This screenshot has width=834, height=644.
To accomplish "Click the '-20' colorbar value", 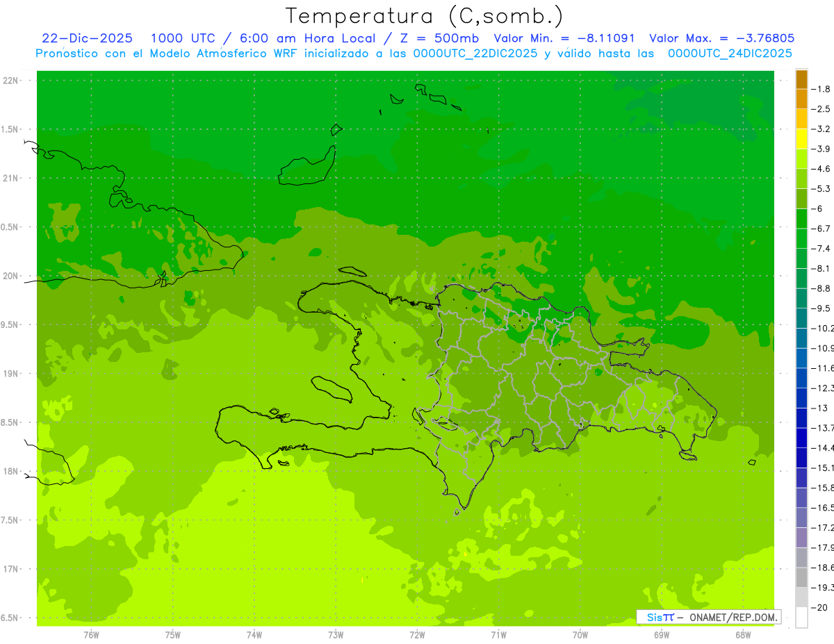I will click(x=819, y=608).
